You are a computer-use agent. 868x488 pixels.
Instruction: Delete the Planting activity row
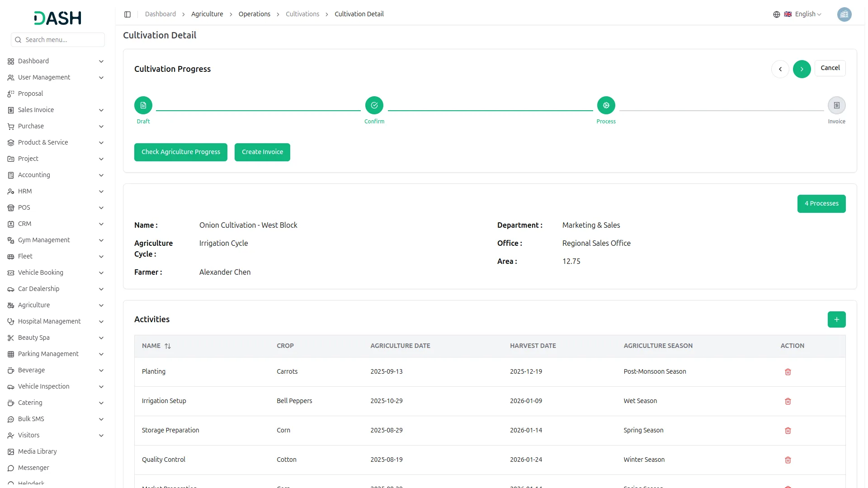(x=788, y=372)
